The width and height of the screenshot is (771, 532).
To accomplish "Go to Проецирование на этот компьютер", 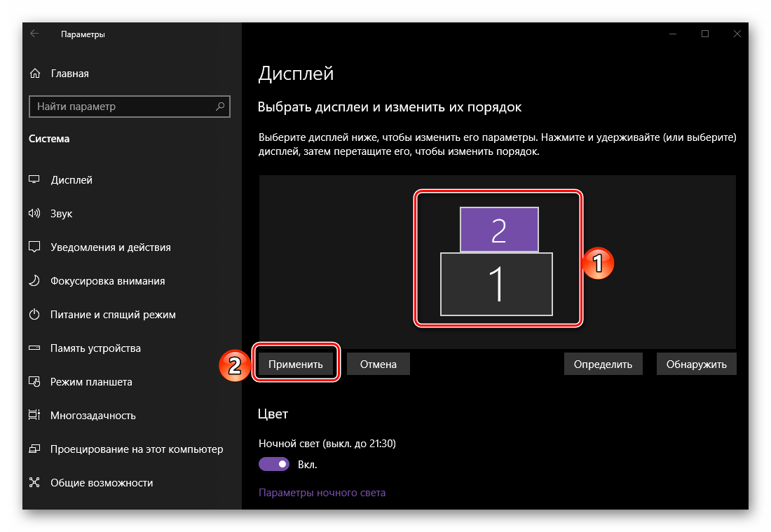I will [x=136, y=449].
